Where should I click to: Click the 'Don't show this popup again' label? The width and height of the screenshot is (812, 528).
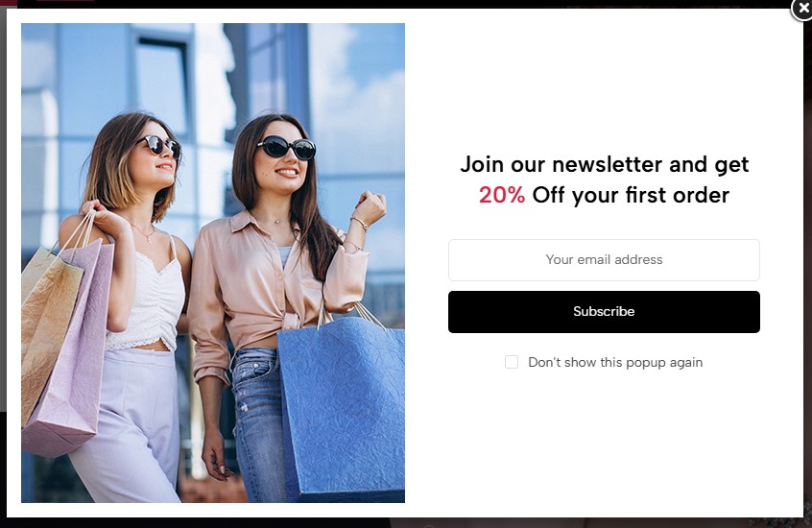point(615,362)
